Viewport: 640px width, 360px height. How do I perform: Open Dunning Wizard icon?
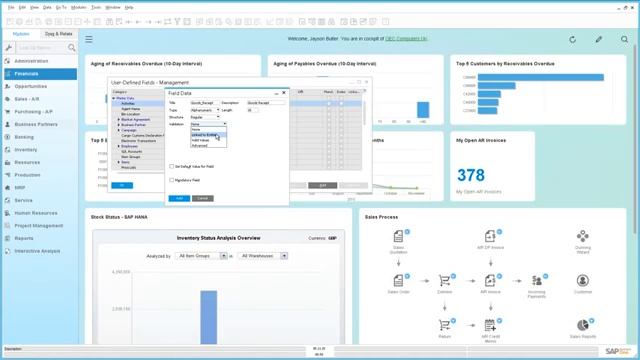583,236
